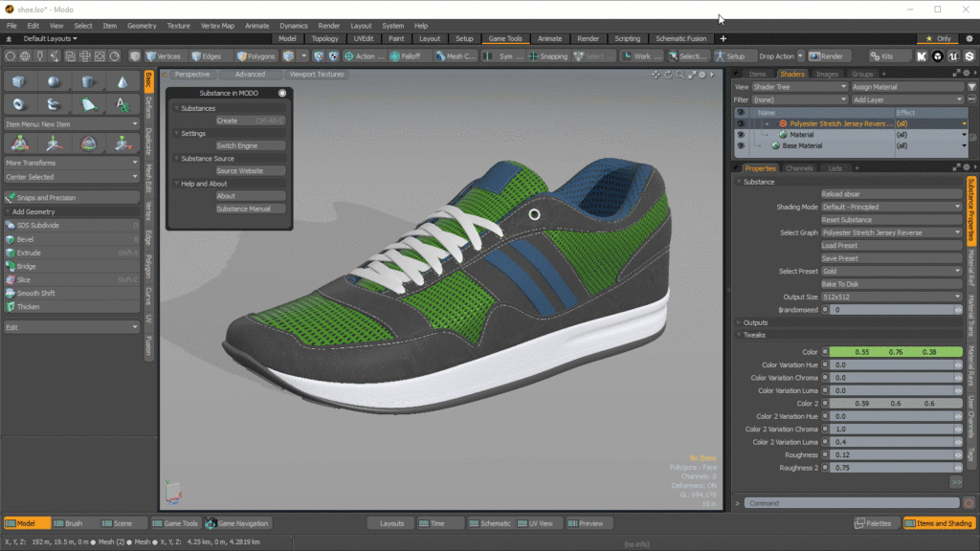Switch to the Channels tab
This screenshot has height=551, width=980.
(x=799, y=168)
